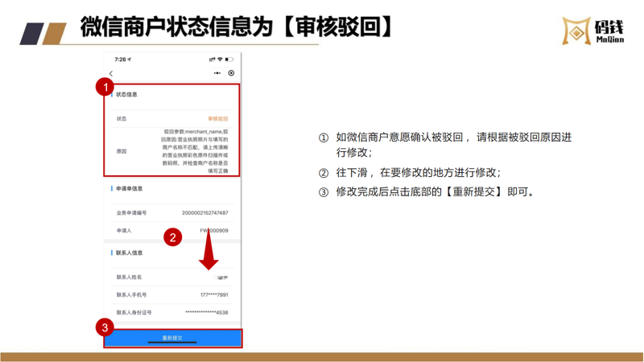The width and height of the screenshot is (644, 362).
Task: Click the 申请人 row label
Action: pos(124,231)
